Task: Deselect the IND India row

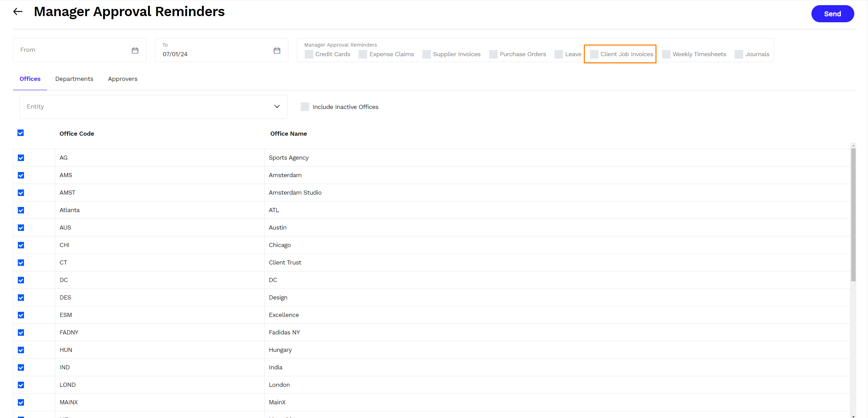Action: click(21, 368)
